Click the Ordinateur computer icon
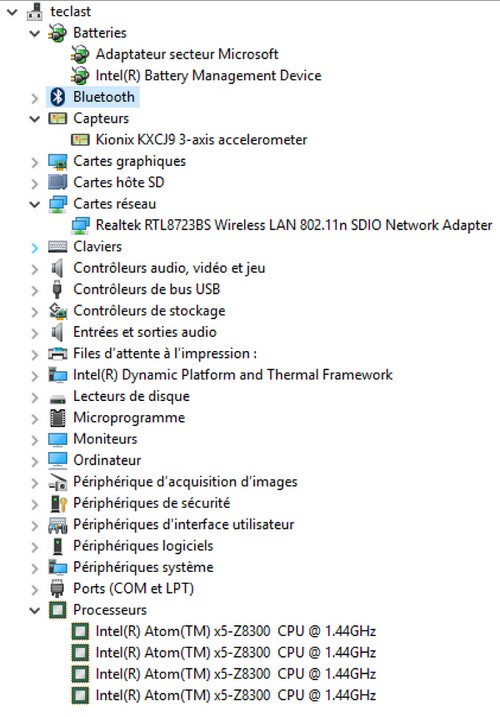 [x=58, y=461]
